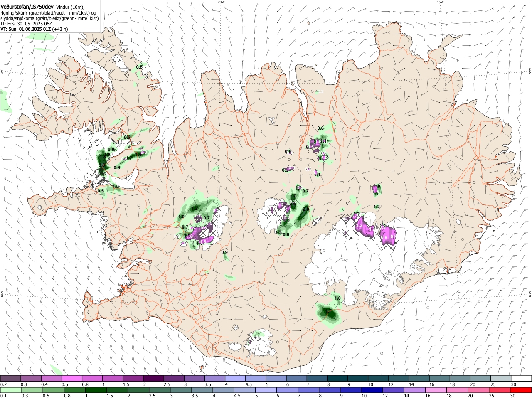Select the pink 20 swatch in rain legend

coord(478,390)
